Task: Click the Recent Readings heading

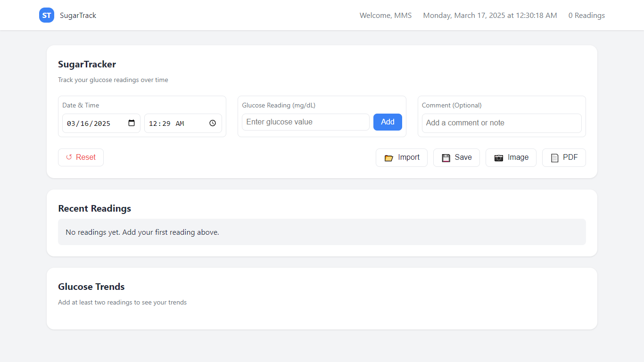Action: pos(94,208)
